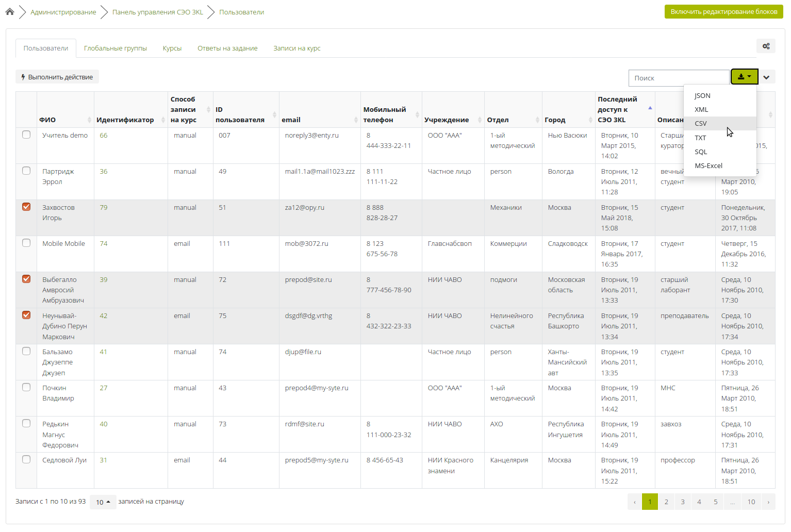
Task: Go to page 2
Action: tap(666, 502)
